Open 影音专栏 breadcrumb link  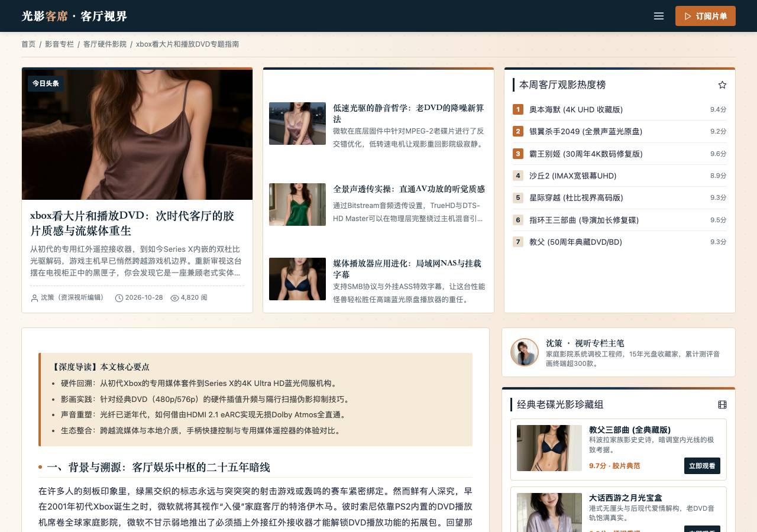coord(59,44)
